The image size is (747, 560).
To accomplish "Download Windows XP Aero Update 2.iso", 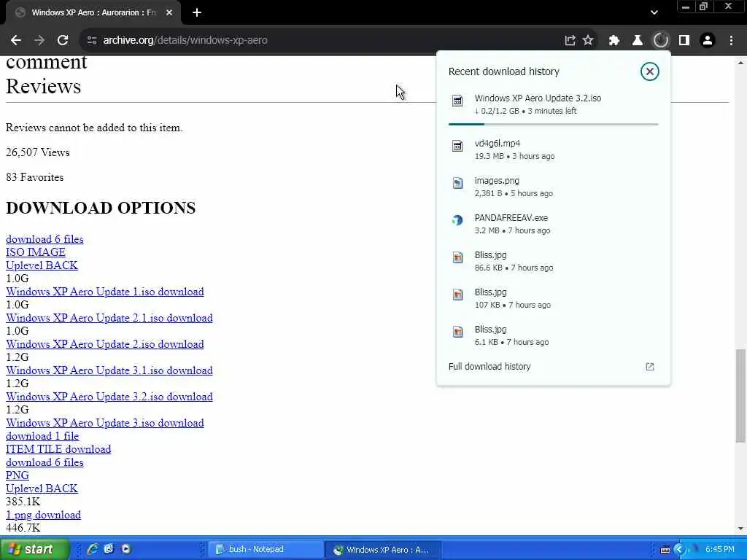I will (x=105, y=344).
